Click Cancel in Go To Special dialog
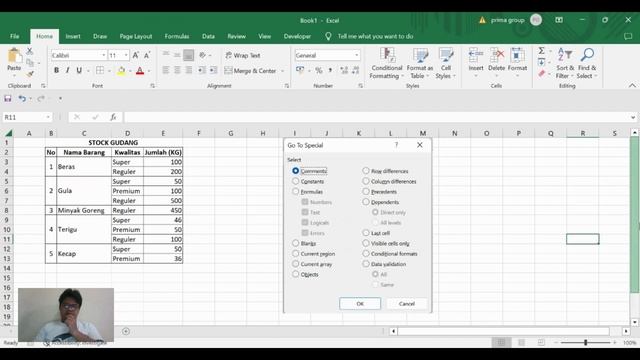The image size is (640, 360). [x=407, y=304]
